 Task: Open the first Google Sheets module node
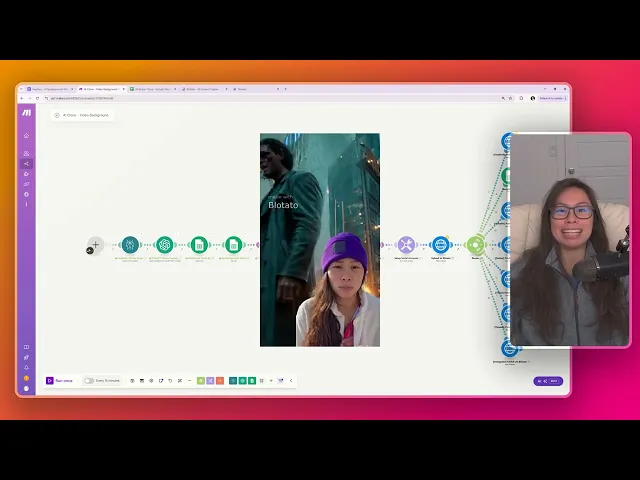click(199, 245)
